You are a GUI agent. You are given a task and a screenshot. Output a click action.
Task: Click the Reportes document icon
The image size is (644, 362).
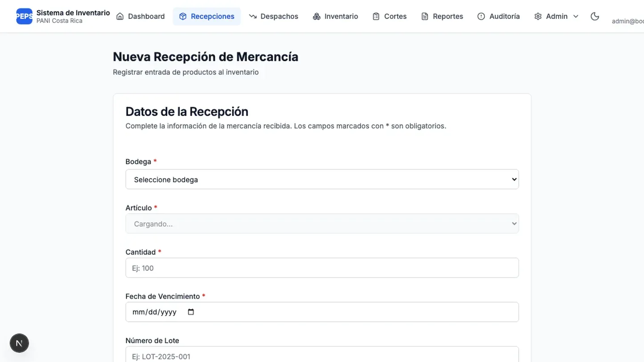point(425,16)
